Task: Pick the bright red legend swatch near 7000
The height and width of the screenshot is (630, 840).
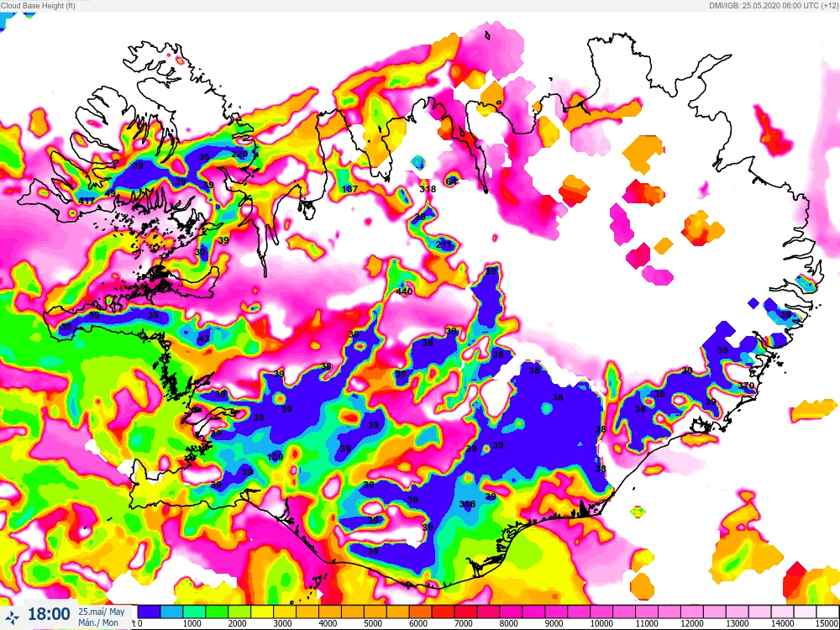Action: click(443, 612)
